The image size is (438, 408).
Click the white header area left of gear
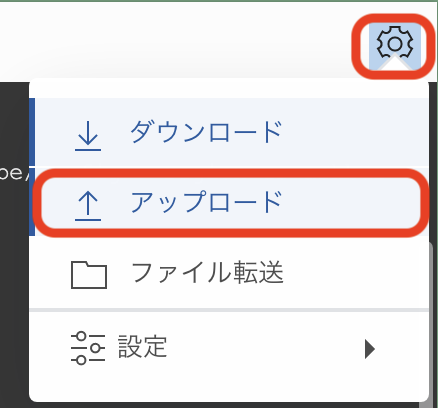pos(175,40)
